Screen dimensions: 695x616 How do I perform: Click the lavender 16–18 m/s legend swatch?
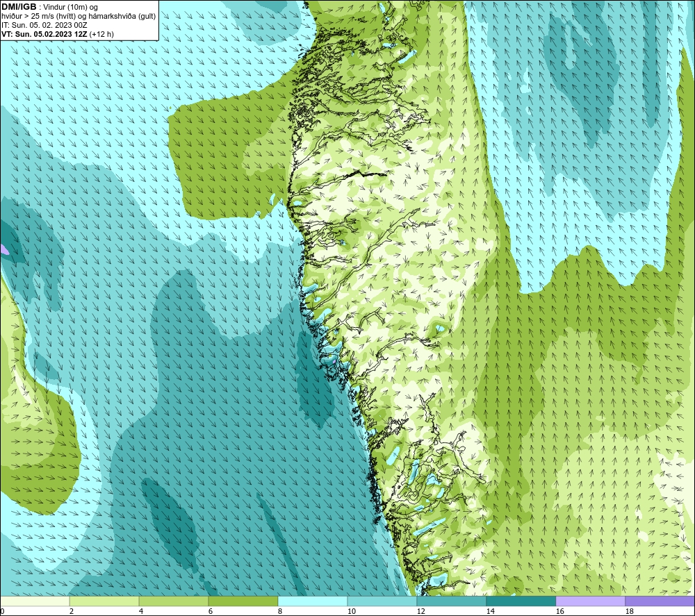coord(590,601)
